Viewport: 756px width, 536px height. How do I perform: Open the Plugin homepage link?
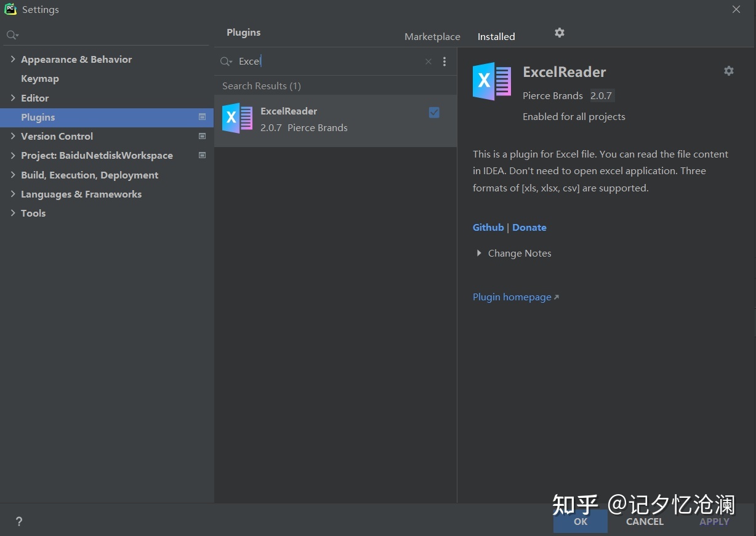[x=516, y=297]
